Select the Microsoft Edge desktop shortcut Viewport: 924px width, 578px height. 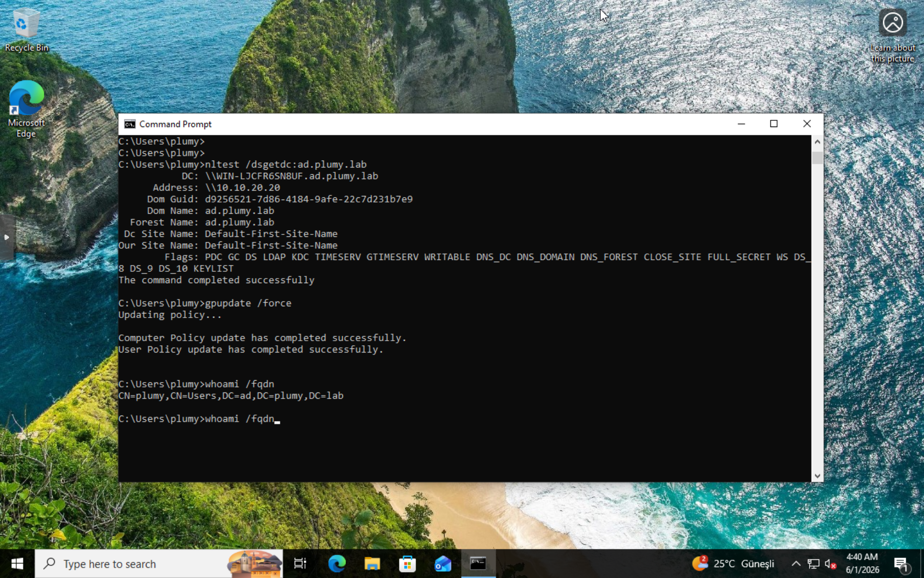[26, 109]
